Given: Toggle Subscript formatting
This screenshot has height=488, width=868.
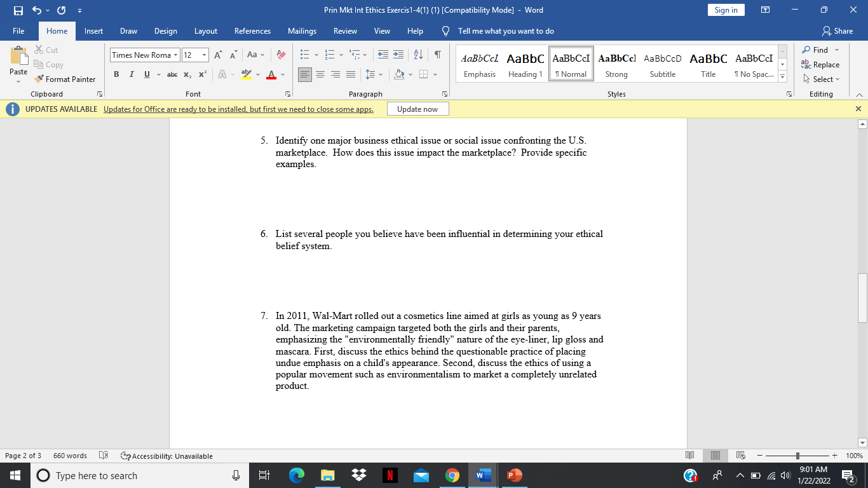Looking at the screenshot, I should pos(187,74).
